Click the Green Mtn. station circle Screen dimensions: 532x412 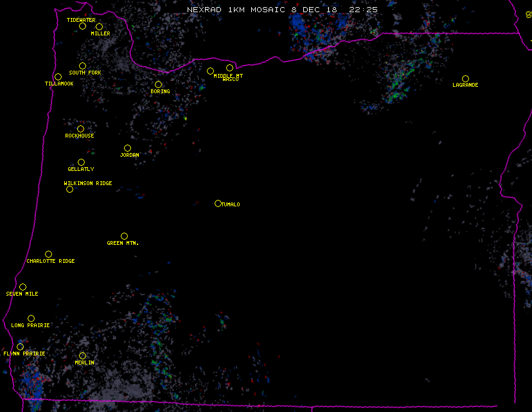[124, 236]
